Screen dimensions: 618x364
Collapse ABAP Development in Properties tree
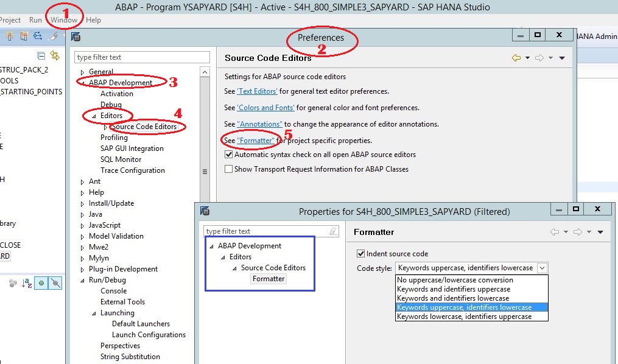211,247
